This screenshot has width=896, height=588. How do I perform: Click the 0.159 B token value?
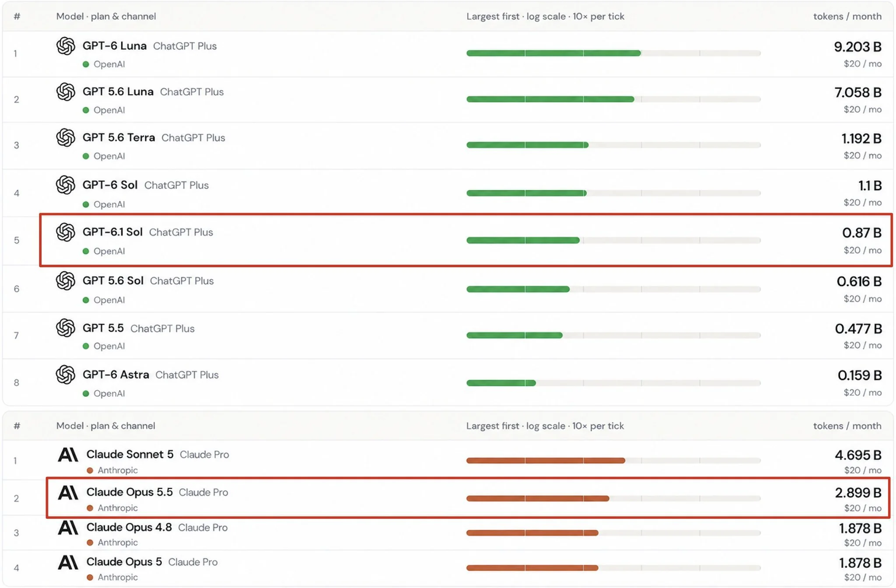pos(860,375)
